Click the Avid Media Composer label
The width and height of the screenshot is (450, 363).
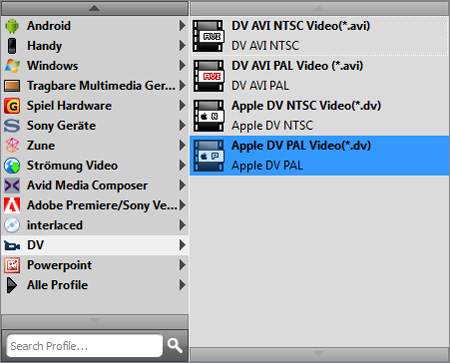pyautogui.click(x=87, y=186)
